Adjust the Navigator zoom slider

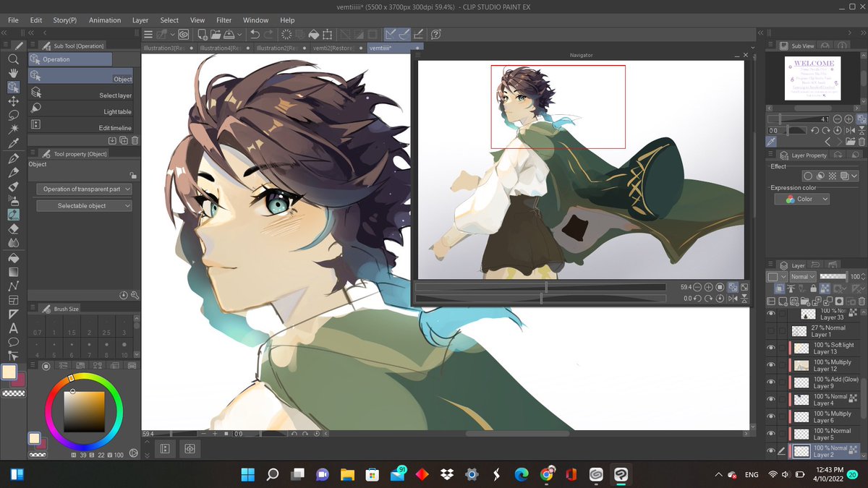tap(540, 287)
